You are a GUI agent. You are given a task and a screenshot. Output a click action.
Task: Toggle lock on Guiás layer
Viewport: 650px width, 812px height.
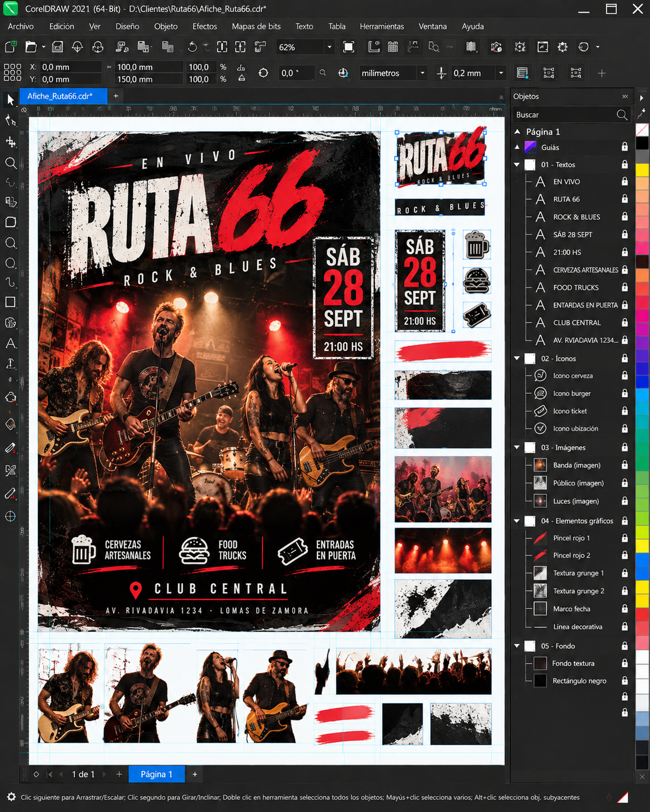(x=625, y=147)
